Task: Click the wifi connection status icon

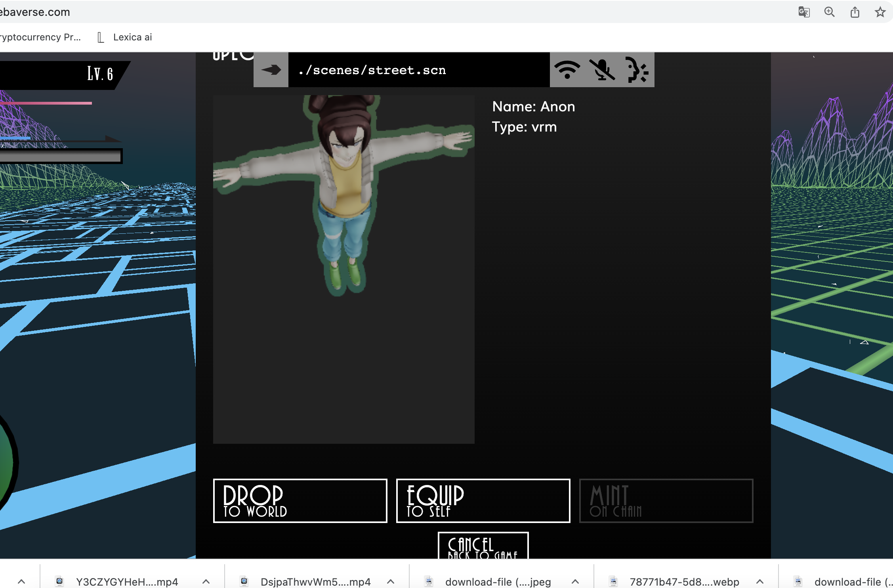Action: click(567, 70)
